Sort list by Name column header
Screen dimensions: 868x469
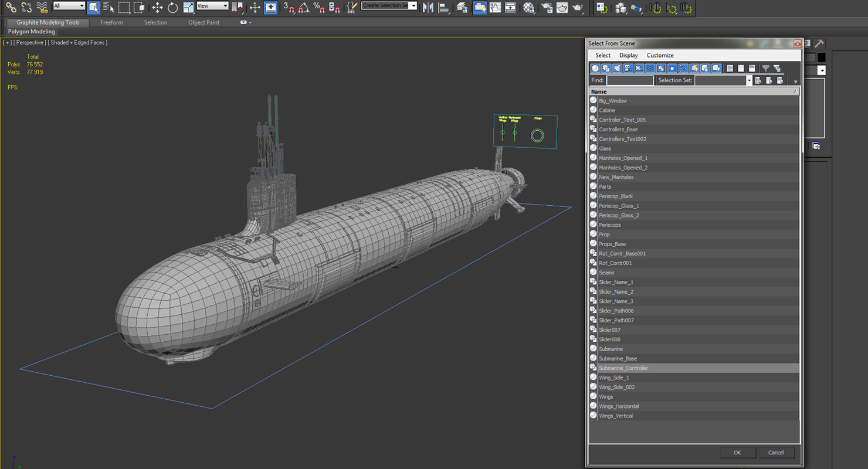coord(694,91)
